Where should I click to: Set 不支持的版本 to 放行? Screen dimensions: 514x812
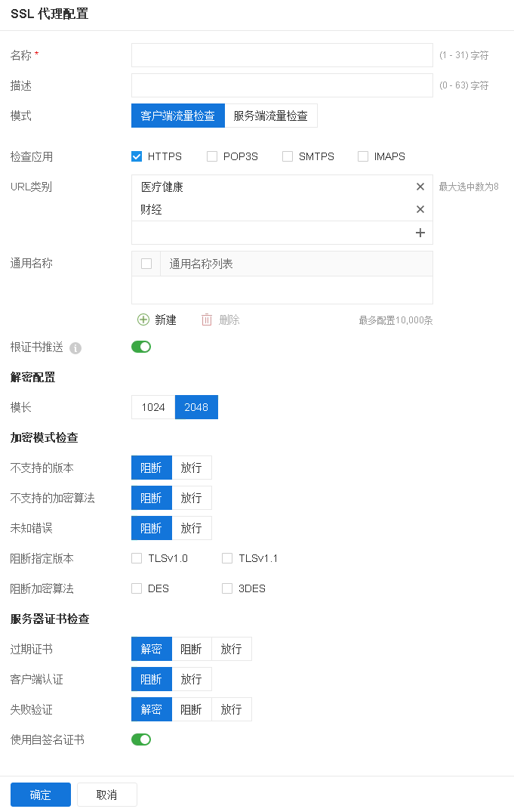pos(192,468)
